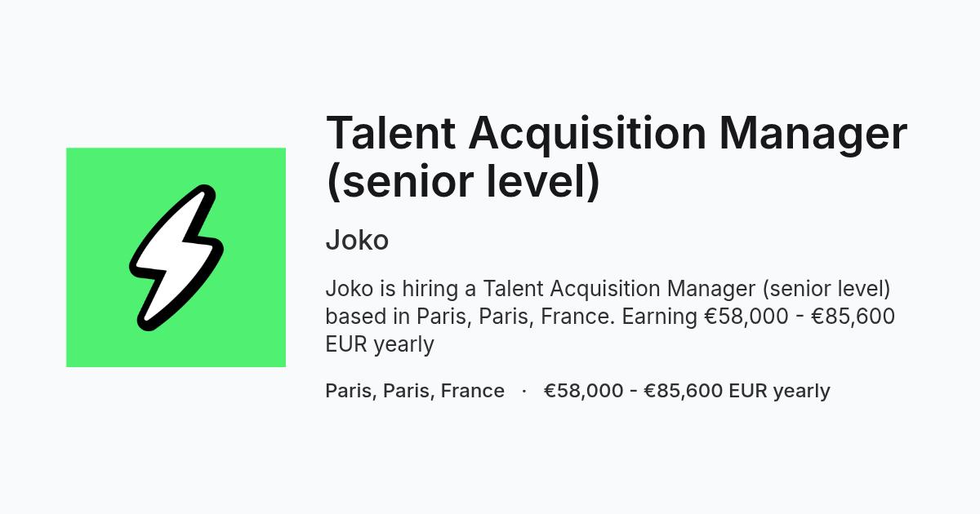Click the word "France" in the footer location
This screenshot has height=514, width=980.
[473, 391]
